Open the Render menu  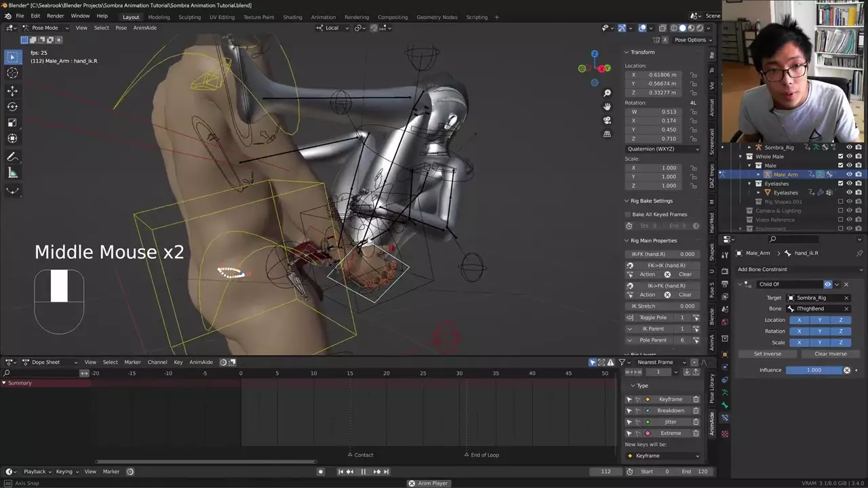(x=56, y=16)
